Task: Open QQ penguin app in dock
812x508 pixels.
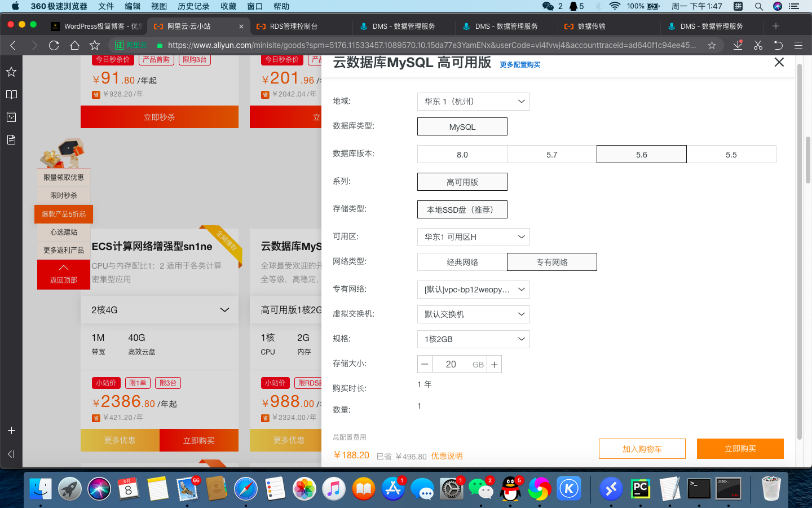Action: (510, 489)
